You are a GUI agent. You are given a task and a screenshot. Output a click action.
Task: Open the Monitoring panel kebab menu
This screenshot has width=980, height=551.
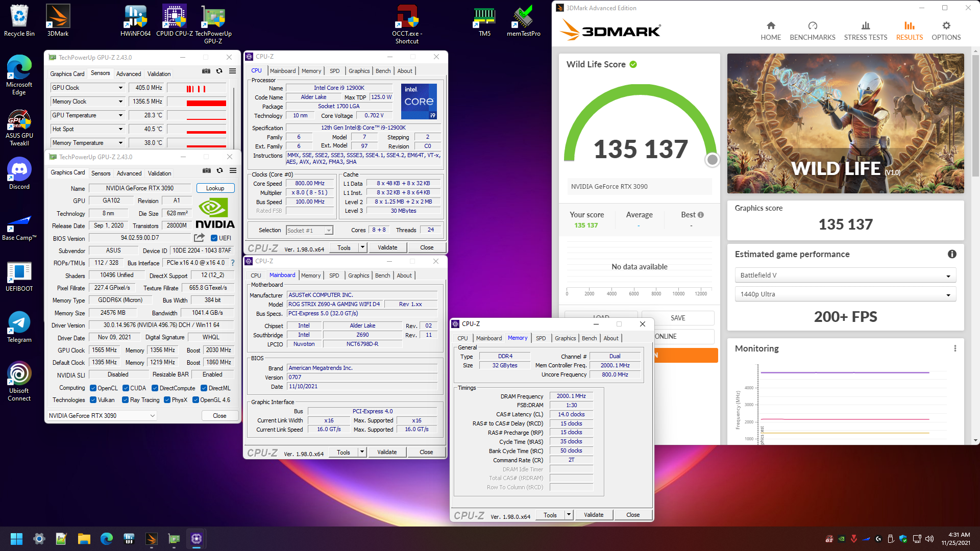click(x=955, y=348)
